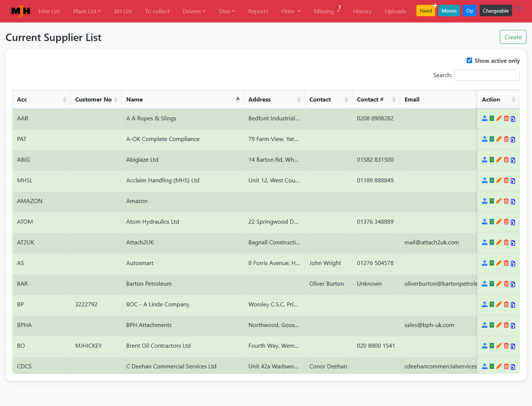Viewport: 532px width, 406px height.
Task: Delete Amazon using the trash icon
Action: 506,201
